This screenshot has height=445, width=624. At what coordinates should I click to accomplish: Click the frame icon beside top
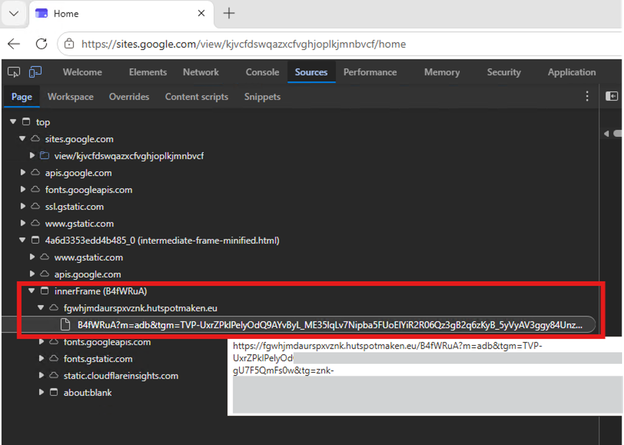(26, 121)
